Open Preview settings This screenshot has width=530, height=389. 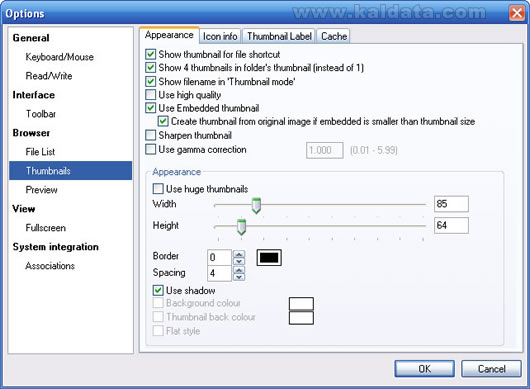41,190
